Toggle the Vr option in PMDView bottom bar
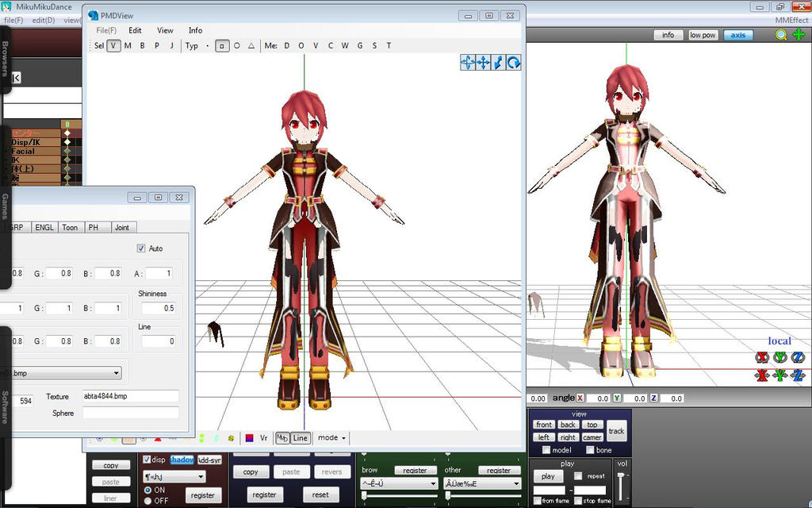 coord(263,438)
